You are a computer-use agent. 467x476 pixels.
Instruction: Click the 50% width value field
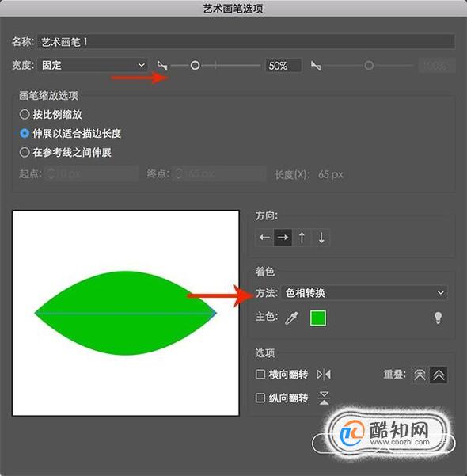283,65
